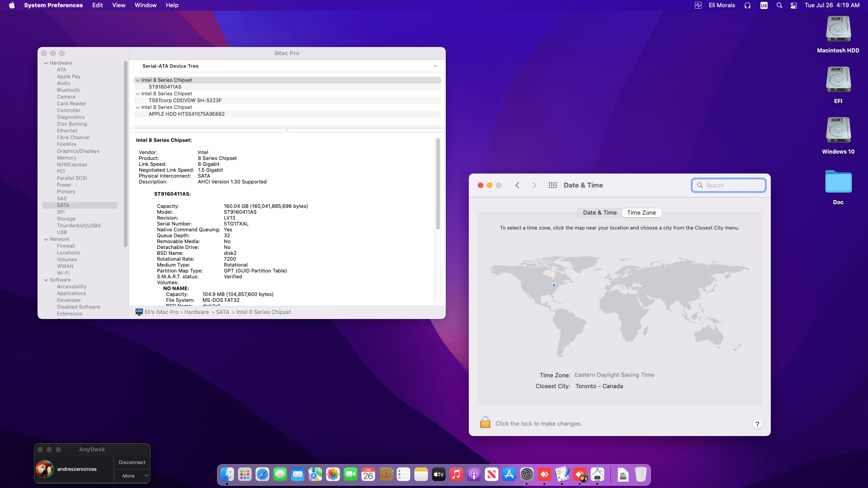868x488 pixels.
Task: Open Safari from the Dock
Action: [262, 474]
